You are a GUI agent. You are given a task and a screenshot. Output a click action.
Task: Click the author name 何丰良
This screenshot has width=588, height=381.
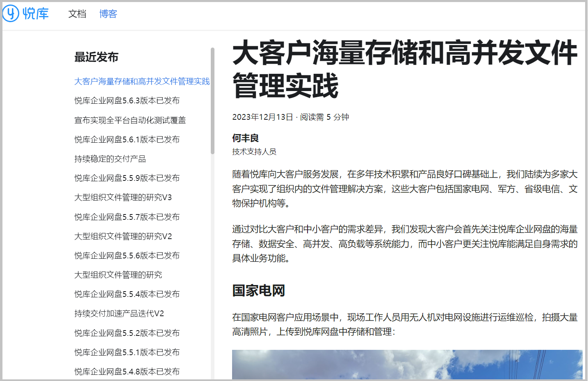pos(245,138)
